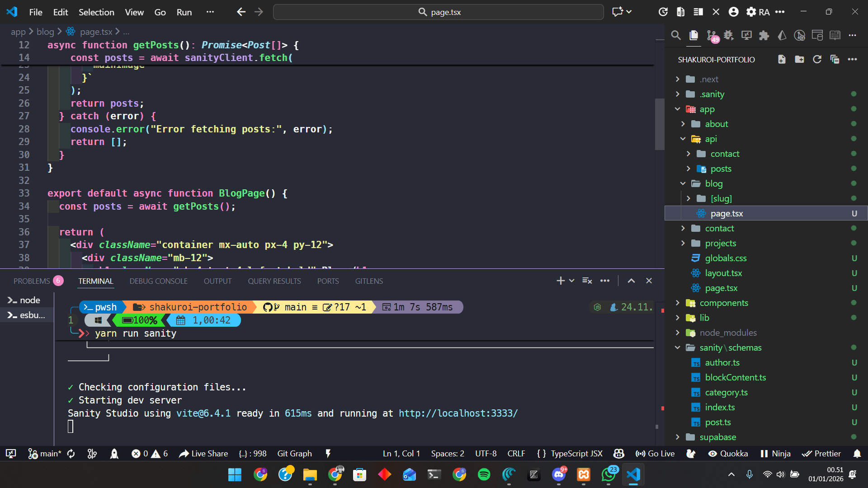Toggle Prettier formatter status item
Screen dimensions: 868x488
click(x=821, y=454)
